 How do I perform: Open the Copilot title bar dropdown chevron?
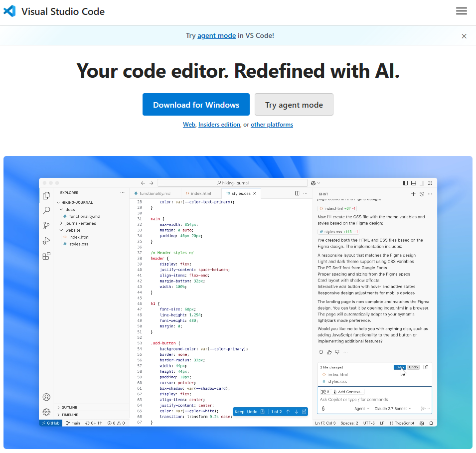pos(319,183)
